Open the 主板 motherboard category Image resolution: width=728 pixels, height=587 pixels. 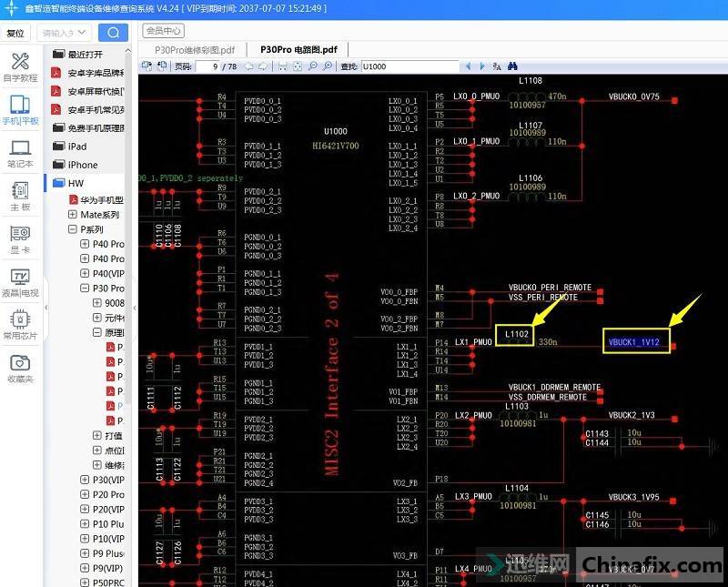tap(20, 197)
